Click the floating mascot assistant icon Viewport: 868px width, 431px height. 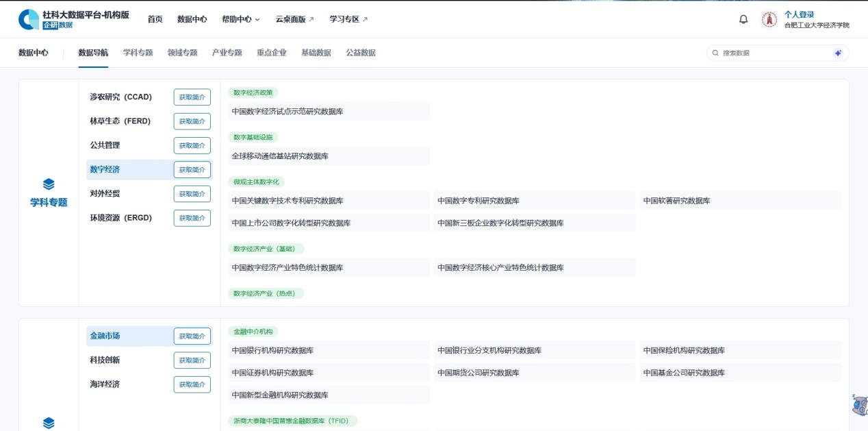click(x=860, y=405)
